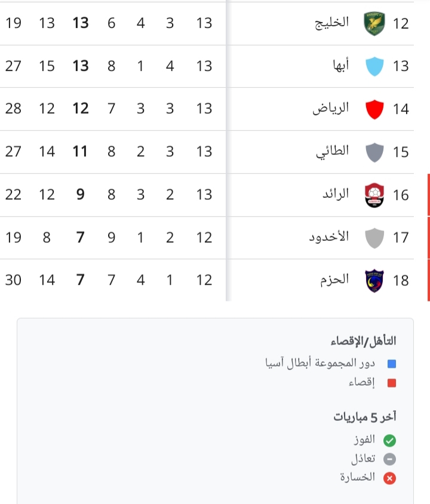The width and height of the screenshot is (430, 504).
Task: Select the الرياض team name
Action: [331, 109]
